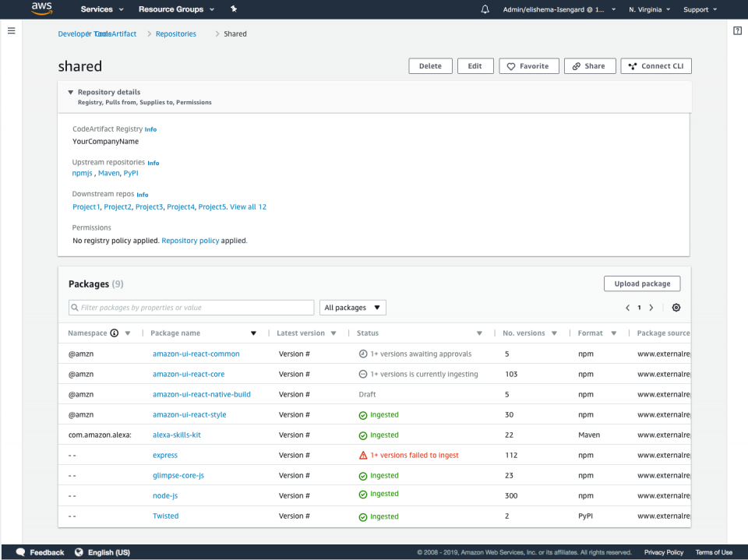Click the Feedback footer link
The width and height of the screenshot is (748, 560).
tap(47, 552)
